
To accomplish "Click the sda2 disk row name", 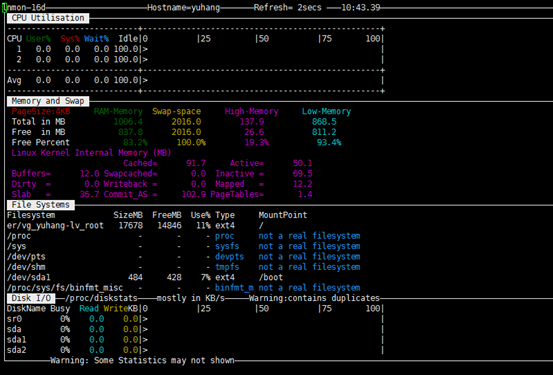I will pos(17,350).
